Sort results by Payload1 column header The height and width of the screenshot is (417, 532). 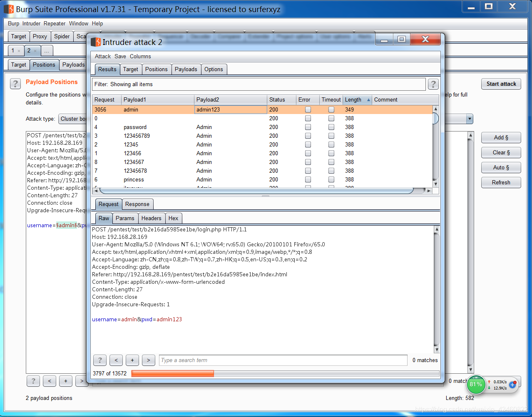click(158, 99)
